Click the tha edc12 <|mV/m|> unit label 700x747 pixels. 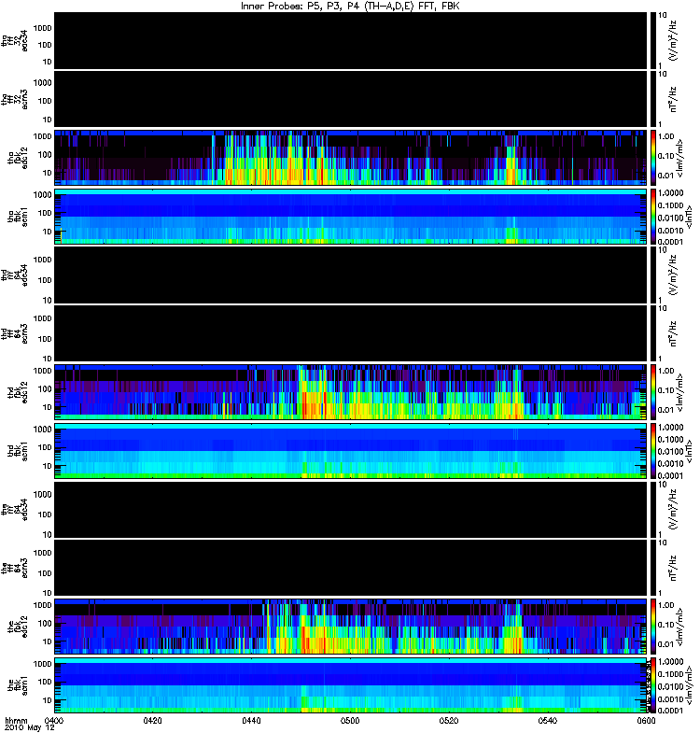pyautogui.click(x=680, y=158)
